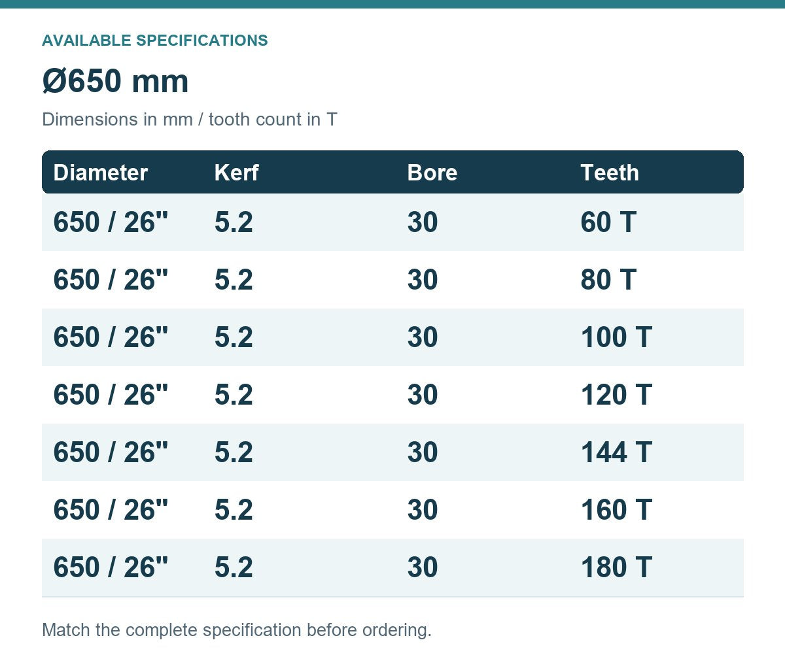Click "650 / 26"" diameter in the 120 T row
Image resolution: width=785 pixels, height=672 pixels.
111,395
